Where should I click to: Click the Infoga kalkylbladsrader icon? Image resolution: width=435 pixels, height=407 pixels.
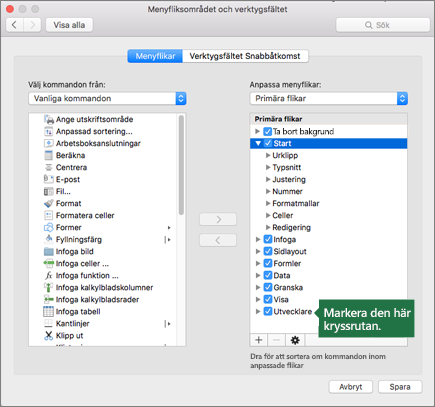click(x=49, y=299)
